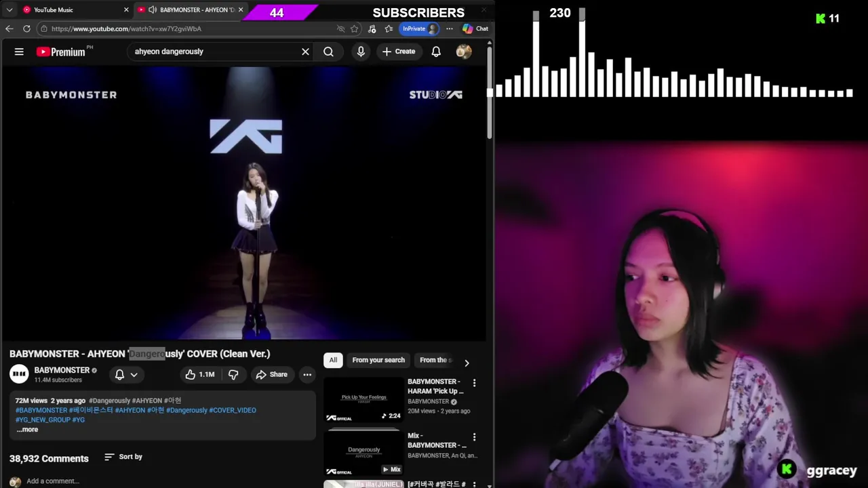Open options menu for HARAM 'Pick Up' video
The image size is (868, 488).
coord(474,383)
